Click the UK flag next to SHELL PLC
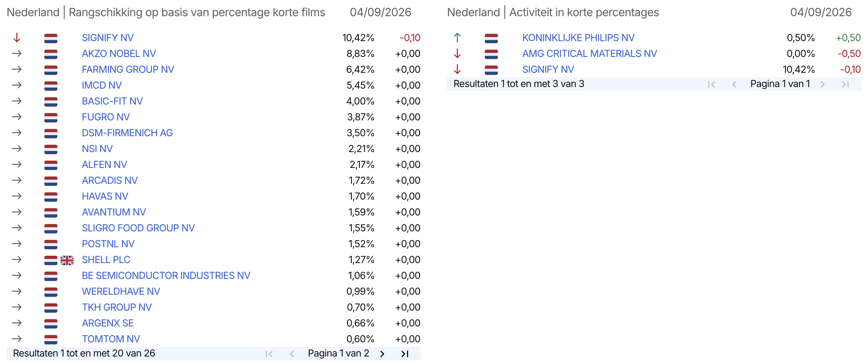Image resolution: width=868 pixels, height=363 pixels. [x=67, y=260]
